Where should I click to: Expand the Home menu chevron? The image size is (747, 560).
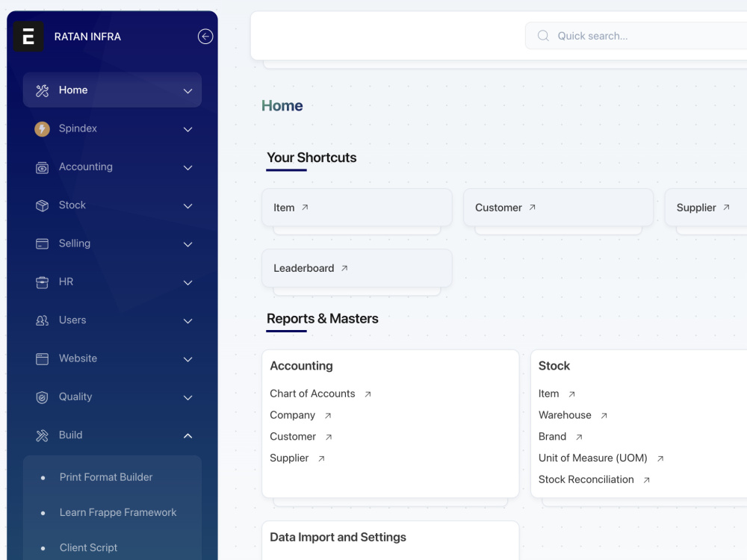(x=188, y=91)
